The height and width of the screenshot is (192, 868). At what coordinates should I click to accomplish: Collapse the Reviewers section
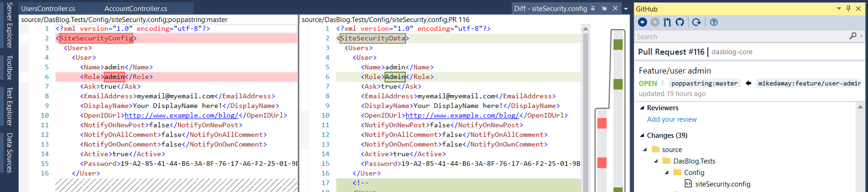[x=642, y=108]
